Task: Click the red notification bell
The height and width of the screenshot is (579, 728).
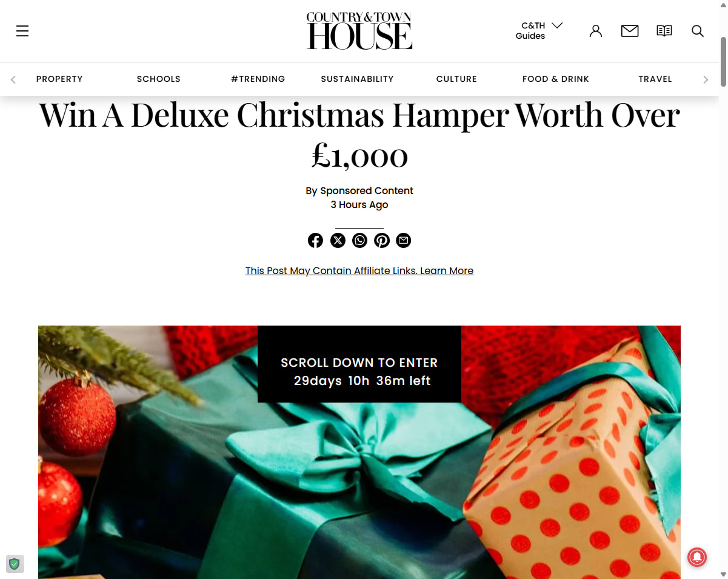Action: point(697,557)
